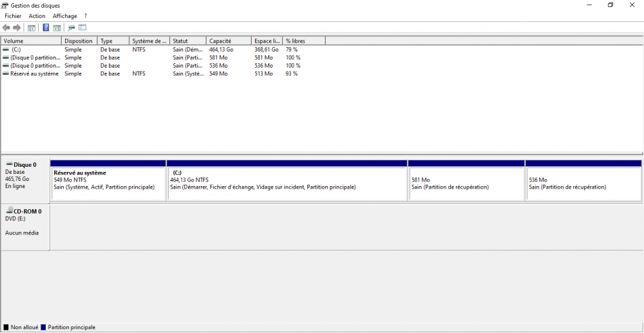Screen dimensions: 644x333
Task: Select the 581 Mo recovery partition block
Action: click(x=466, y=184)
